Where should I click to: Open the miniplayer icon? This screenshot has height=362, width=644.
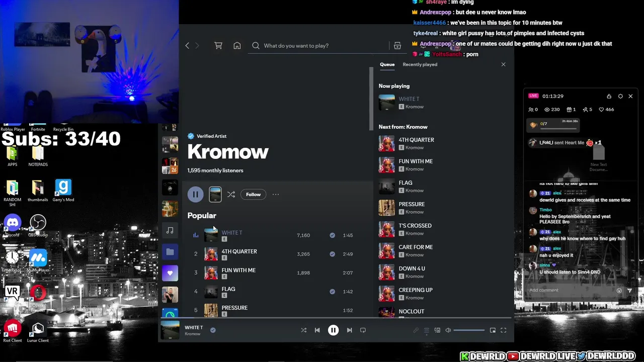point(493,330)
